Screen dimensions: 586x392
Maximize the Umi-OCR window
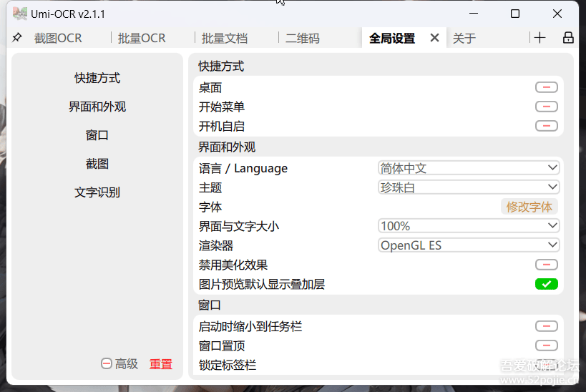[515, 14]
